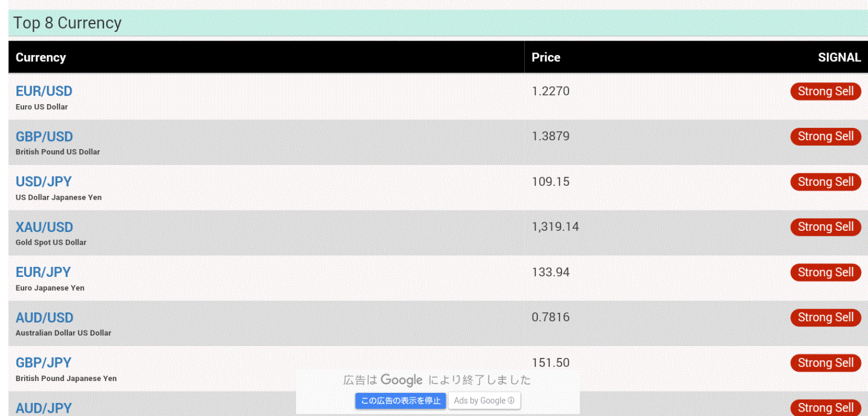Viewport: 868px width, 416px height.
Task: Open the EUR/USD currency link
Action: click(x=44, y=91)
